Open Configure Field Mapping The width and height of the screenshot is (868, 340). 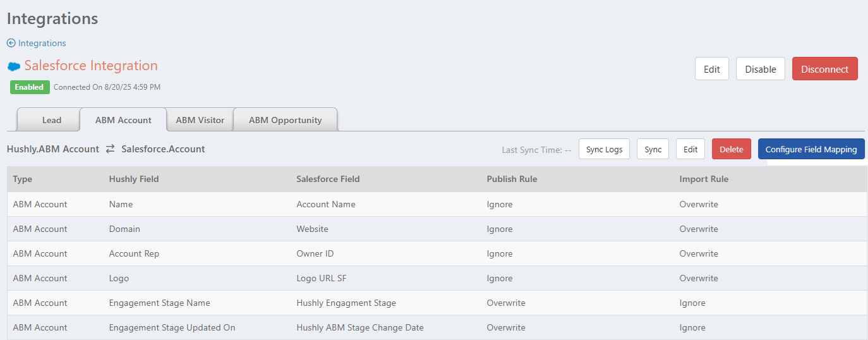811,149
